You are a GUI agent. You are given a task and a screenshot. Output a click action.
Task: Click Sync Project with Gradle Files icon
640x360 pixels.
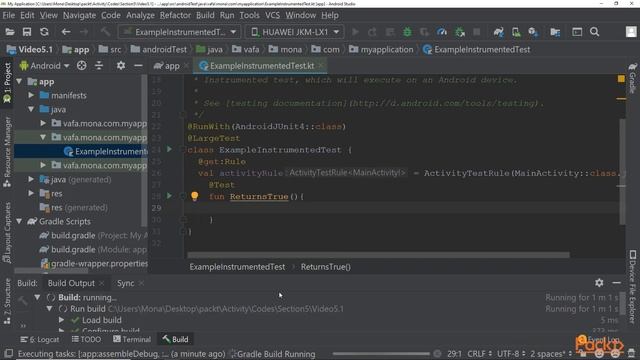pyautogui.click(x=498, y=32)
